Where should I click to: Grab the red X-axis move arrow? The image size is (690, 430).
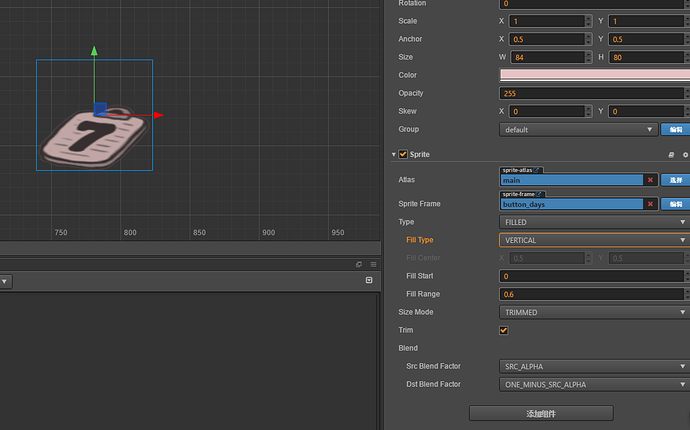159,115
